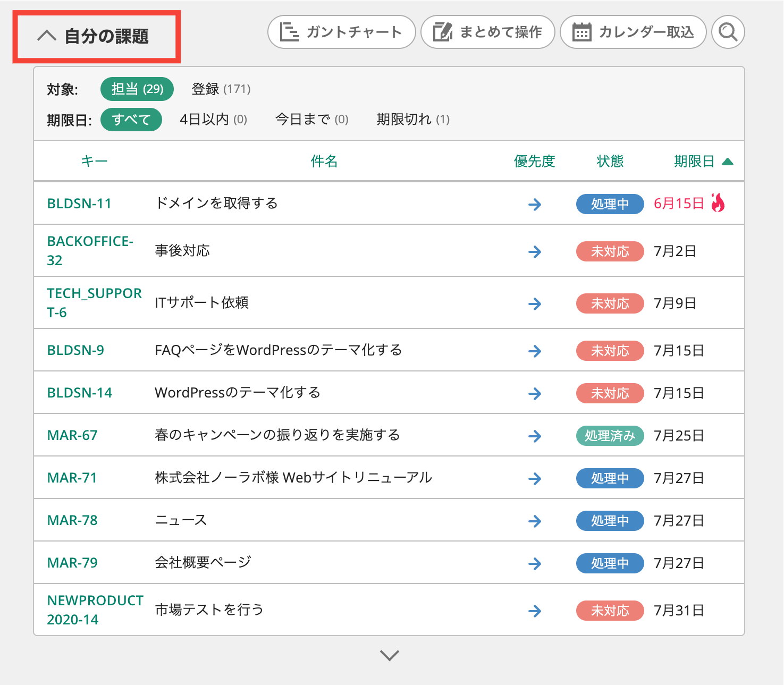The width and height of the screenshot is (784, 685).
Task: Click priority arrow in 市場テストを行う row
Action: pos(535,611)
